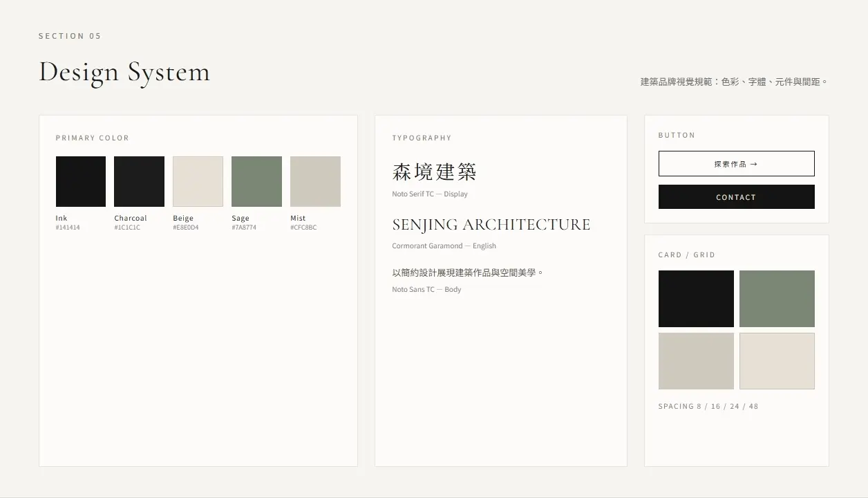Viewport: 868px width, 498px height.
Task: Select the black grid card
Action: (x=696, y=299)
